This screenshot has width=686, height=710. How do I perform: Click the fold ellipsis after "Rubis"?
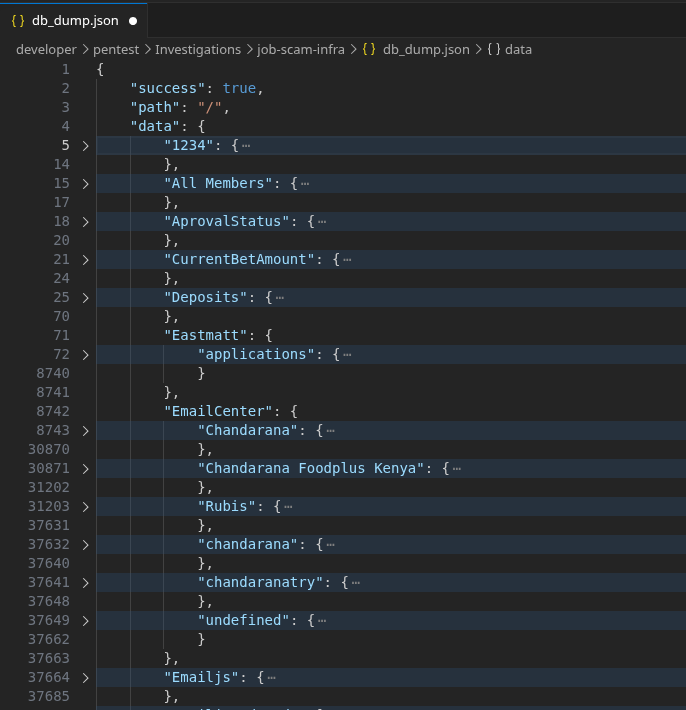[288, 507]
